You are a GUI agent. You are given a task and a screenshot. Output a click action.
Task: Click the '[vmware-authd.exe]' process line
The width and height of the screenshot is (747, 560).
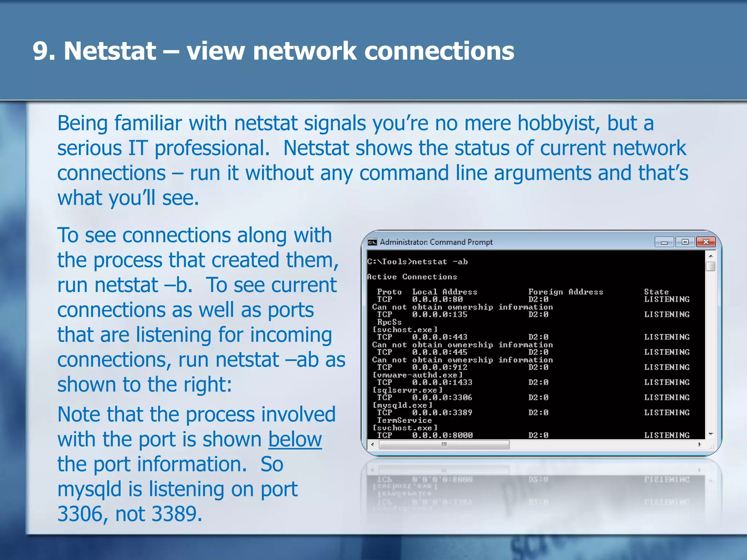click(x=417, y=375)
